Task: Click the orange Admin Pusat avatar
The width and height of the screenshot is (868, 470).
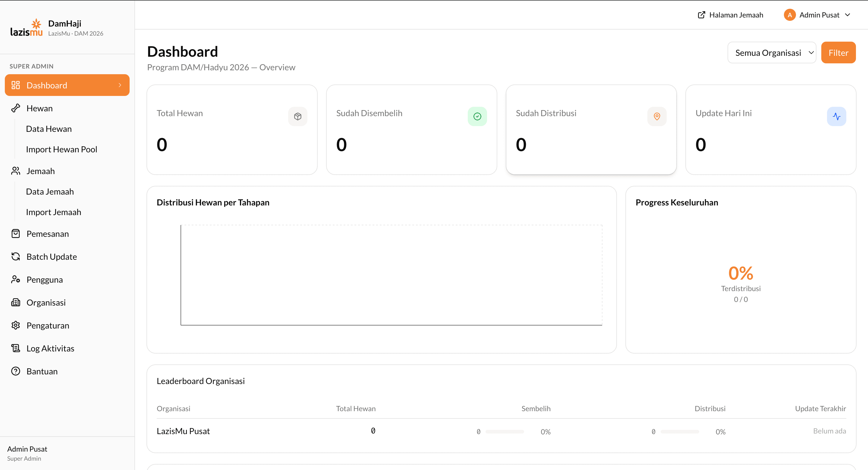Action: (x=790, y=15)
